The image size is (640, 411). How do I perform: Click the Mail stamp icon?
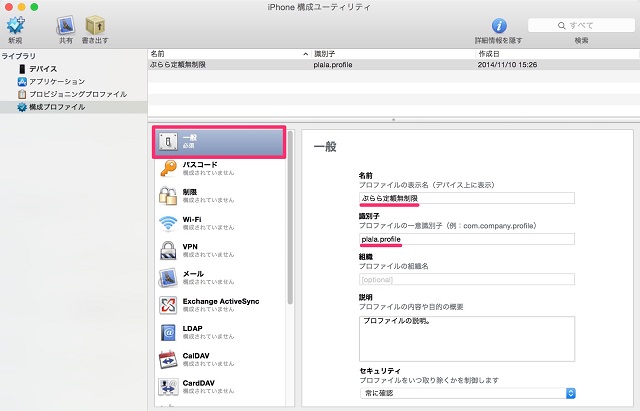tap(168, 278)
